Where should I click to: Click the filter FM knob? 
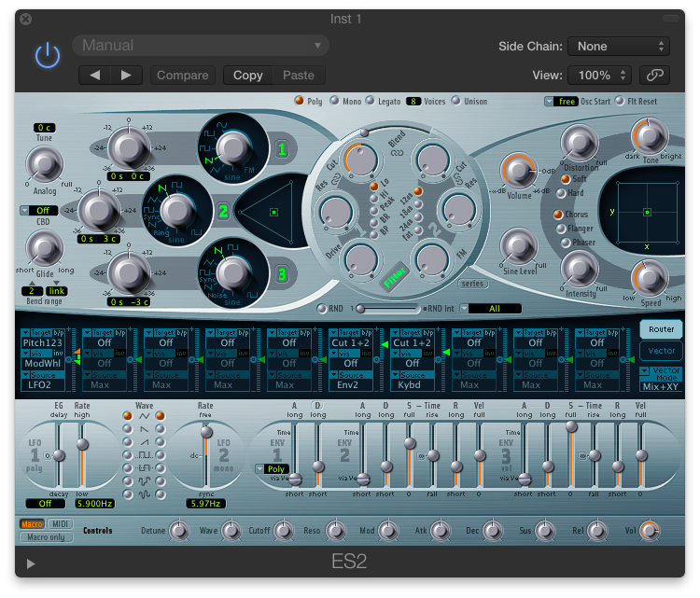(432, 259)
